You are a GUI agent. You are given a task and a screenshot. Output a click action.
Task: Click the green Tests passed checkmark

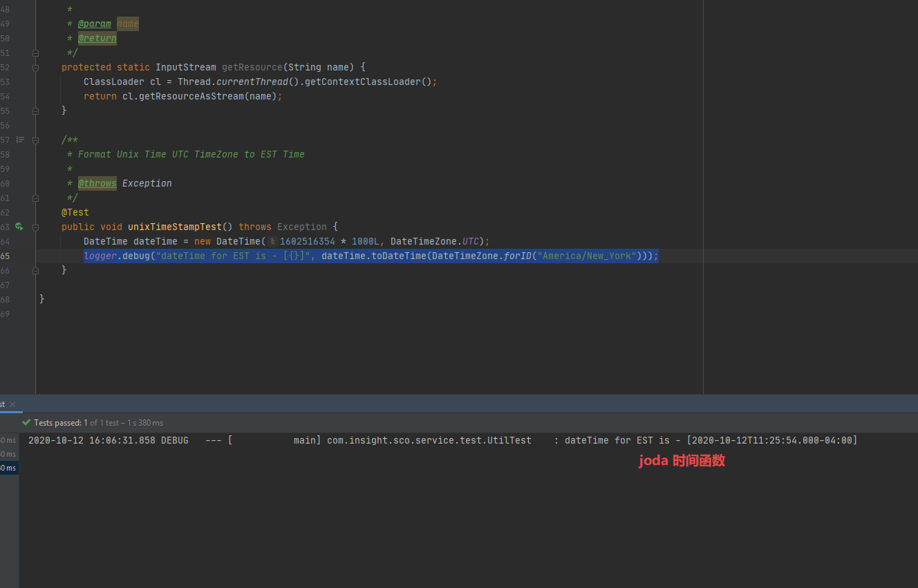[x=26, y=422]
